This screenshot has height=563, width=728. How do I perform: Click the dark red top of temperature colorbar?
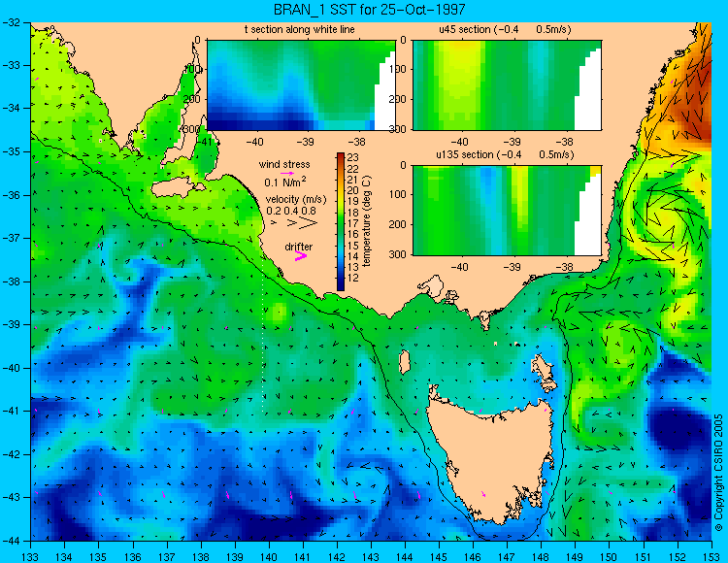(341, 156)
